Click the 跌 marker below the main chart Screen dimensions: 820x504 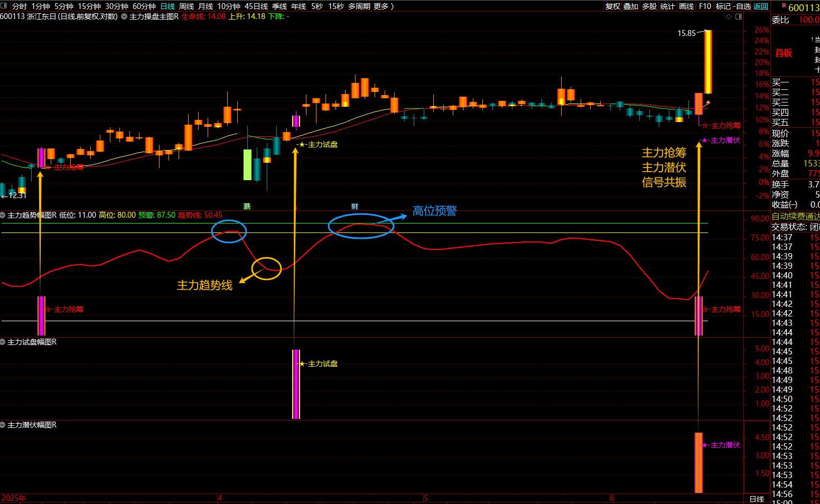pyautogui.click(x=247, y=206)
